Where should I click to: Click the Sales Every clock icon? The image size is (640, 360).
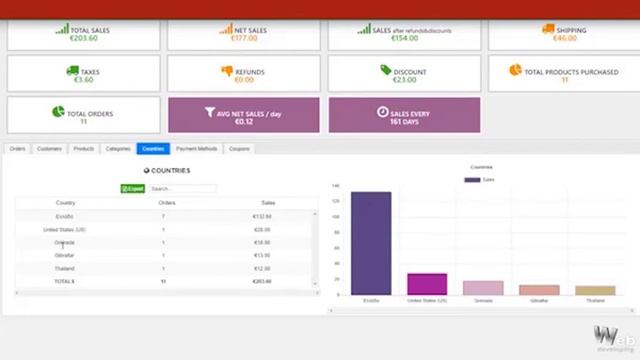pos(382,111)
